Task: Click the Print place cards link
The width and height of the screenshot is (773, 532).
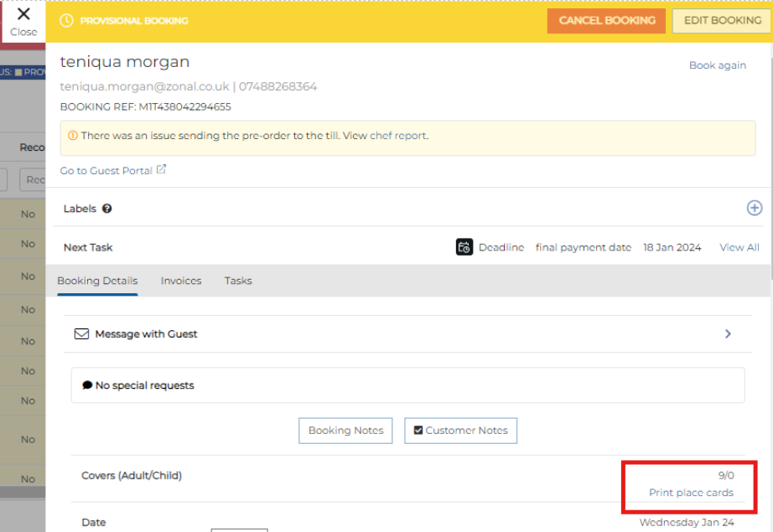Action: click(691, 493)
